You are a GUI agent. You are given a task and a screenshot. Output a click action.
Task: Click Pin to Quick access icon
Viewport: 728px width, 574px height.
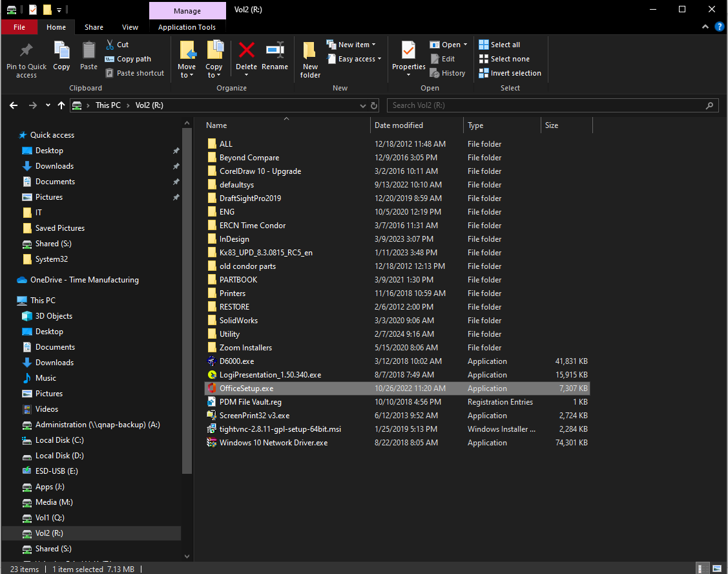click(x=26, y=50)
